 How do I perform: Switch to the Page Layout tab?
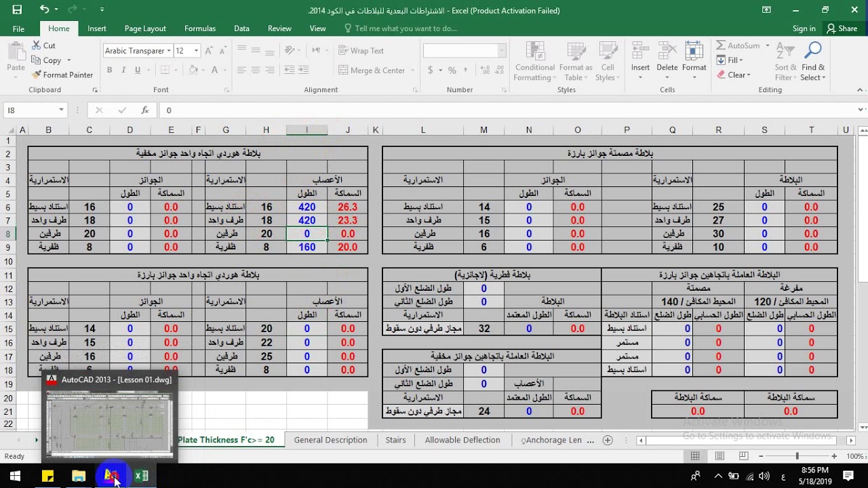coord(145,28)
